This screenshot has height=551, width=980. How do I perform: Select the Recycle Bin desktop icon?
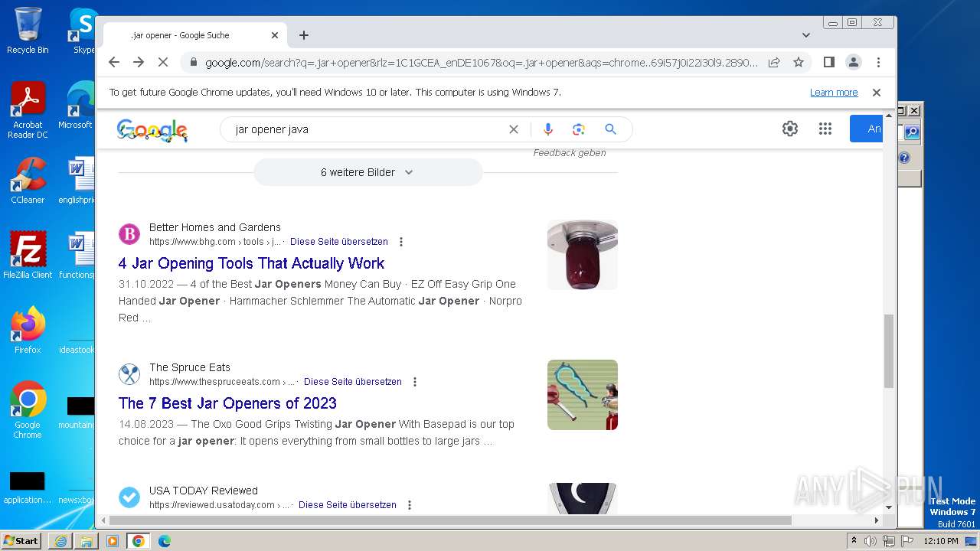coord(28,31)
